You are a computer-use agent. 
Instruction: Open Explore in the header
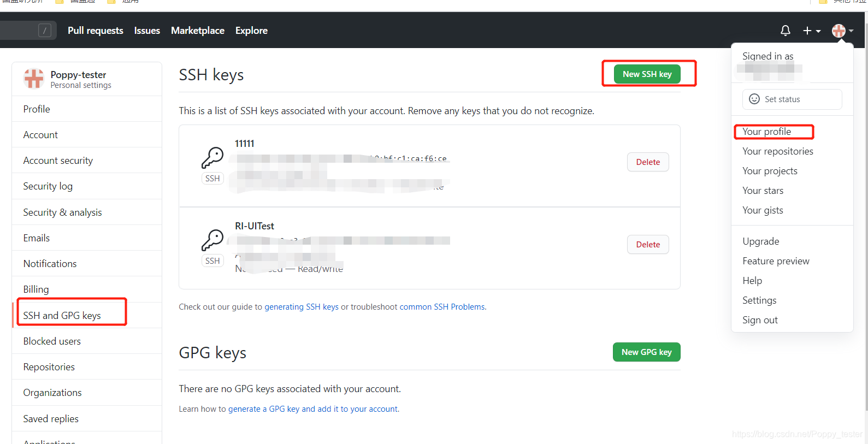pyautogui.click(x=251, y=31)
